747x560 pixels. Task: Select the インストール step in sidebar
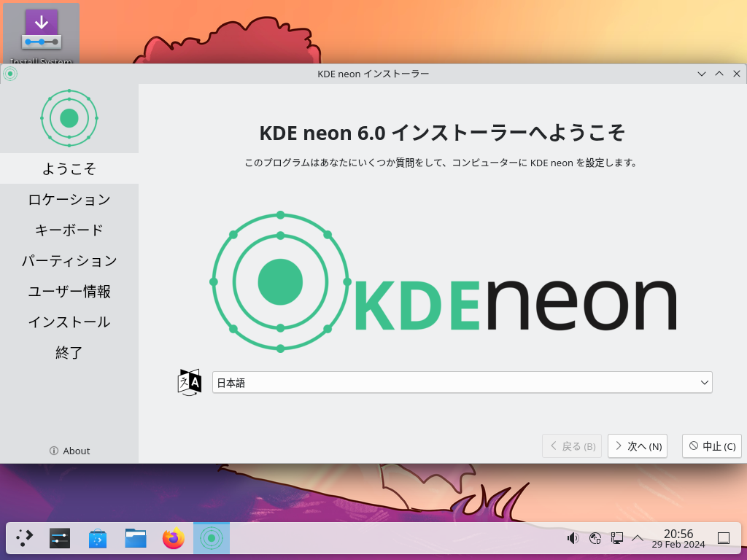tap(69, 322)
